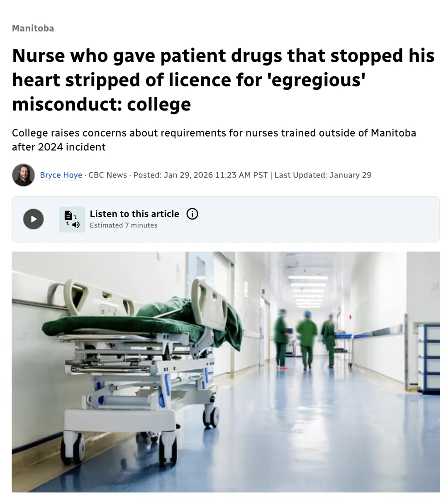Click the "CBC News" byline text
The height and width of the screenshot is (498, 448).
point(107,175)
